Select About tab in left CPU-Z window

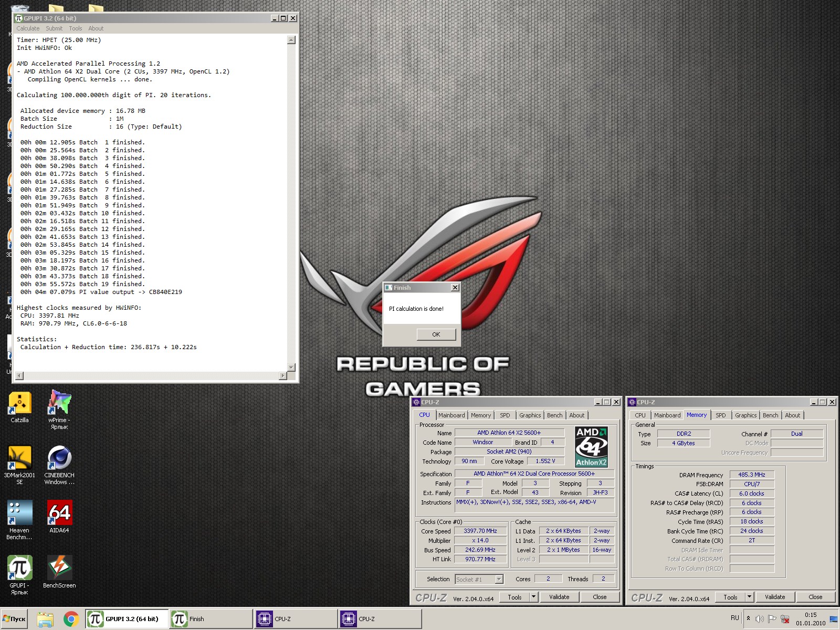point(577,415)
